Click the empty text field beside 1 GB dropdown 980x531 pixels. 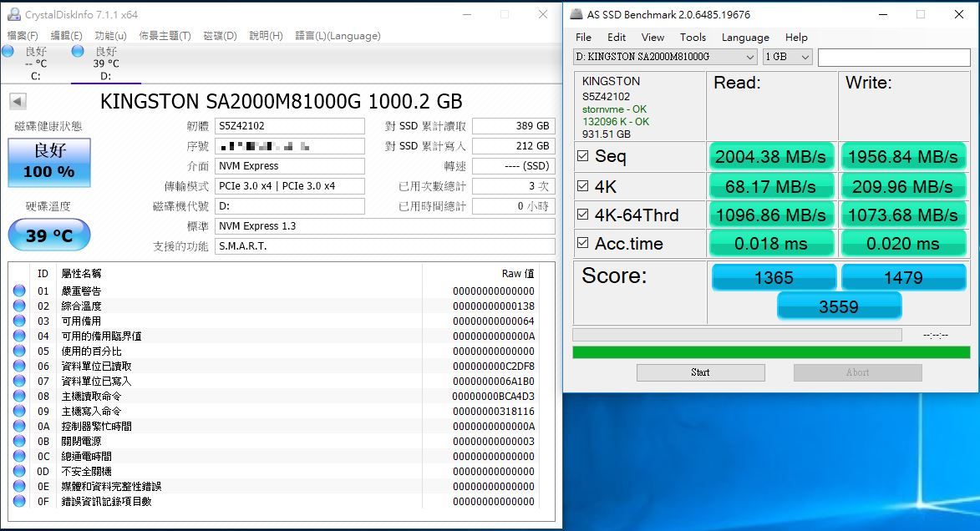(894, 57)
